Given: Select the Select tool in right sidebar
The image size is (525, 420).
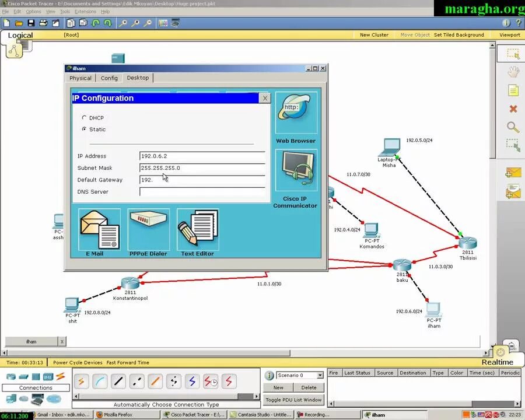Looking at the screenshot, I should (513, 54).
